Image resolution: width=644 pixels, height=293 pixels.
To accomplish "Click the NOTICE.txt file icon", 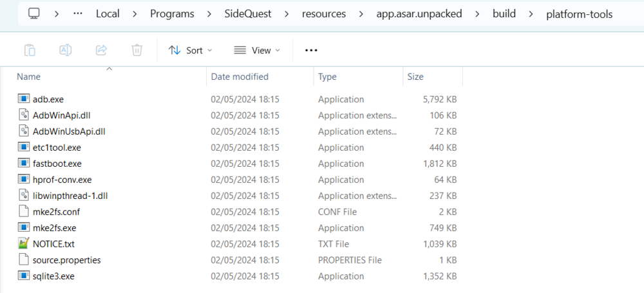I will point(24,244).
